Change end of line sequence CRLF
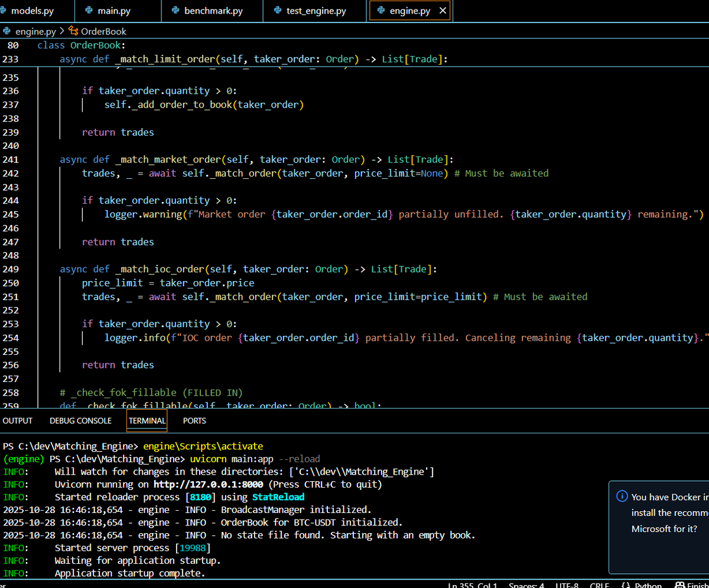The height and width of the screenshot is (588, 709). [x=599, y=585]
